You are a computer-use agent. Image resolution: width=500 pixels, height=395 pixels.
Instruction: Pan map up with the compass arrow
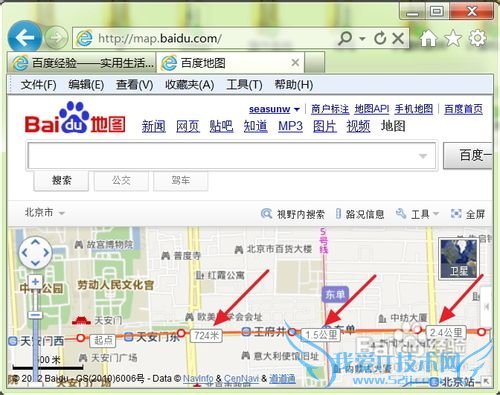tap(35, 243)
